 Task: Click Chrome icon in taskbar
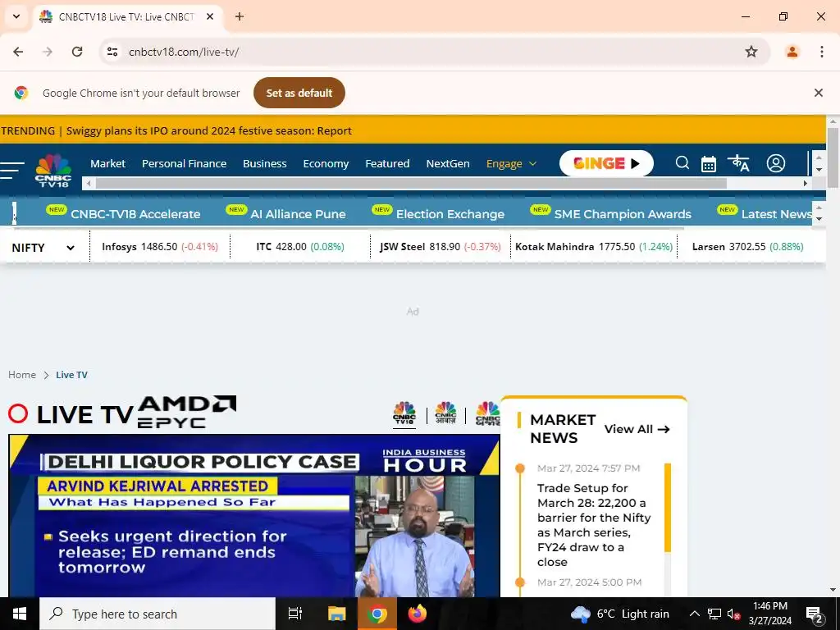377,614
